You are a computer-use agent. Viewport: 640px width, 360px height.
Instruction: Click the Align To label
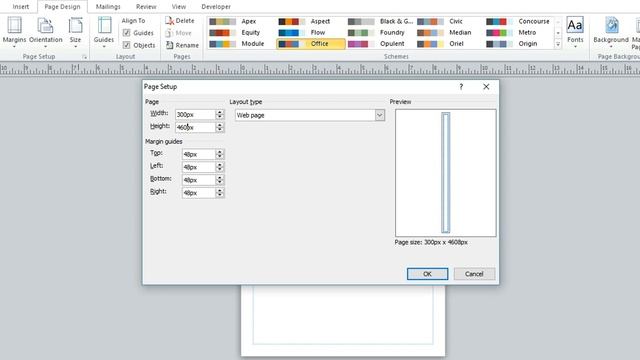pos(133,20)
